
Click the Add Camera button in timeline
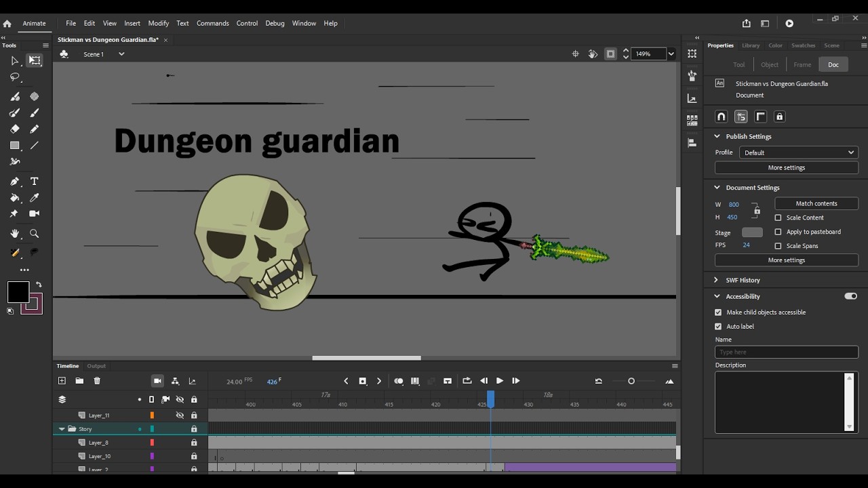pyautogui.click(x=157, y=381)
